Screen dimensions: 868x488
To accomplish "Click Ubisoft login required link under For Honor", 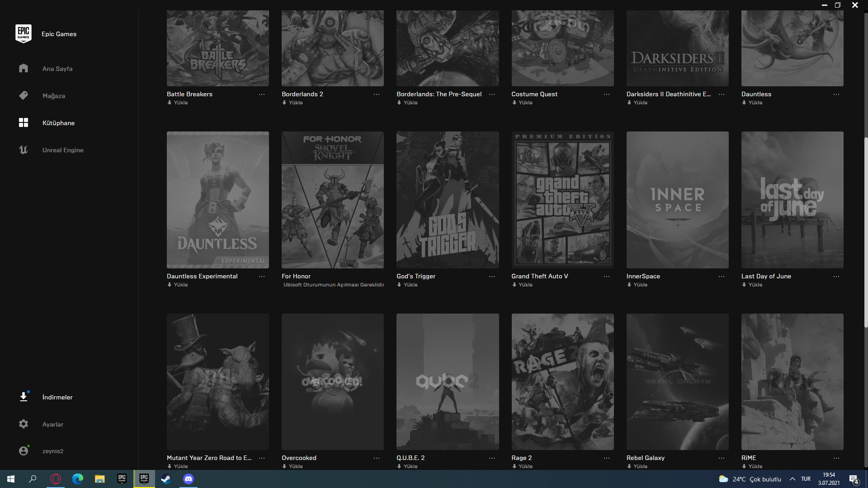I will point(333,285).
